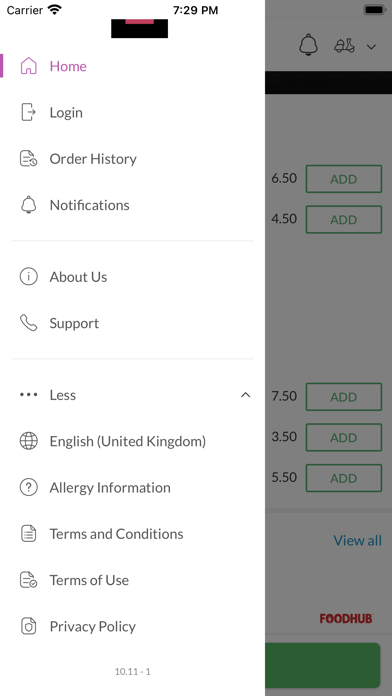
Task: Tap the Foodhub logo
Action: click(346, 618)
